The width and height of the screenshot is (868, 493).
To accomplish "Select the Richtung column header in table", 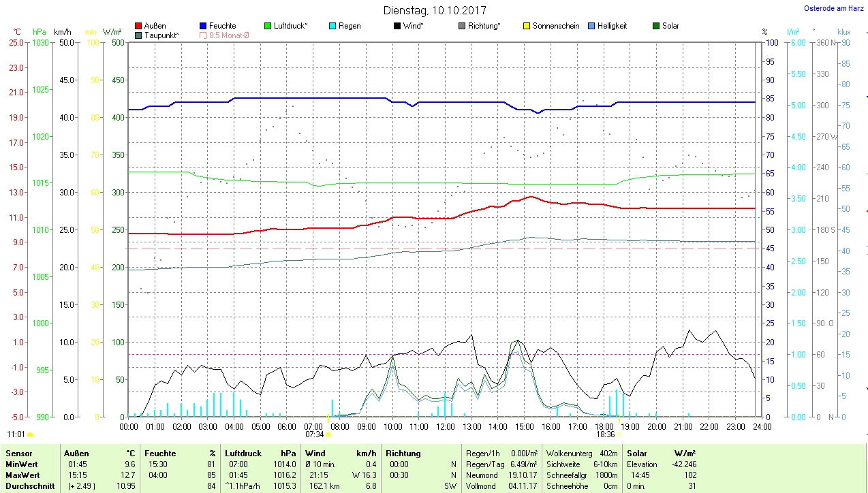I will 403,453.
